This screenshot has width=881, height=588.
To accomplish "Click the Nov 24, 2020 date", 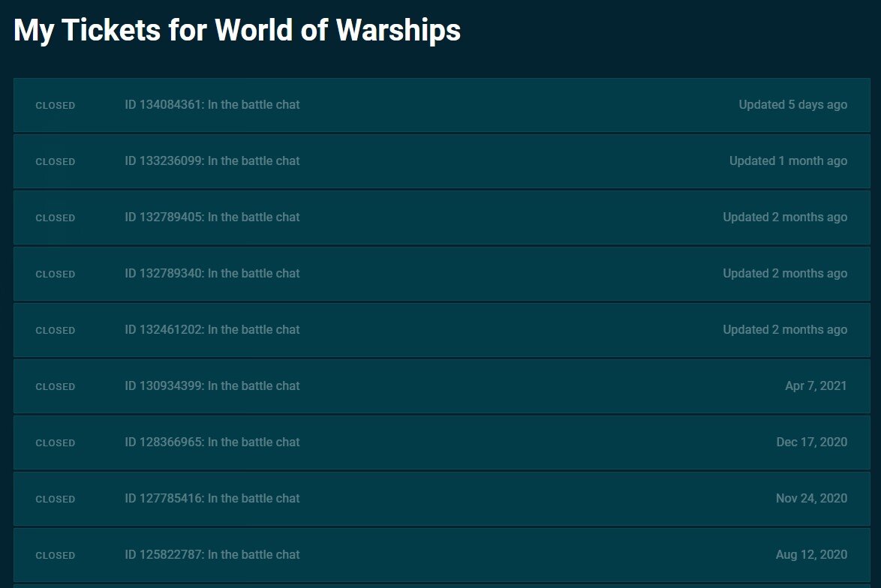I will pos(811,499).
